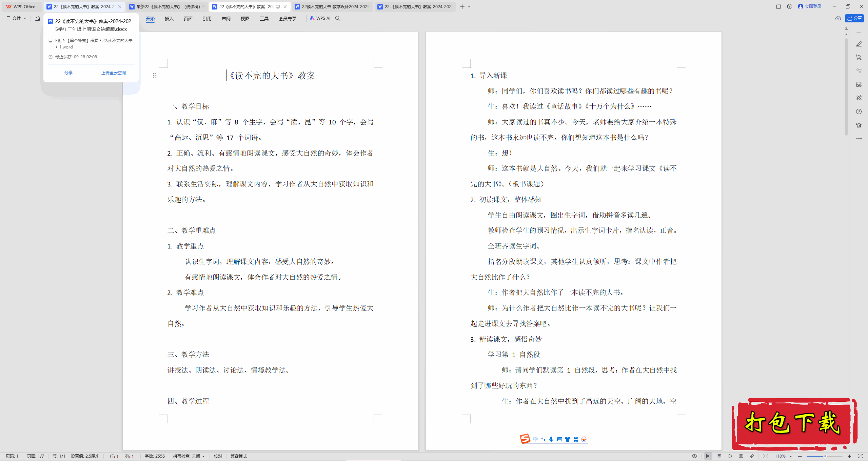Open the 引用 ribbon tab
This screenshot has width=868, height=461.
pyautogui.click(x=207, y=18)
